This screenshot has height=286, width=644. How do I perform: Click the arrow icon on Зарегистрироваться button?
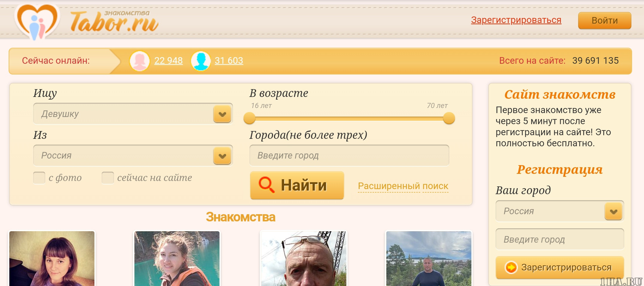[x=511, y=267]
